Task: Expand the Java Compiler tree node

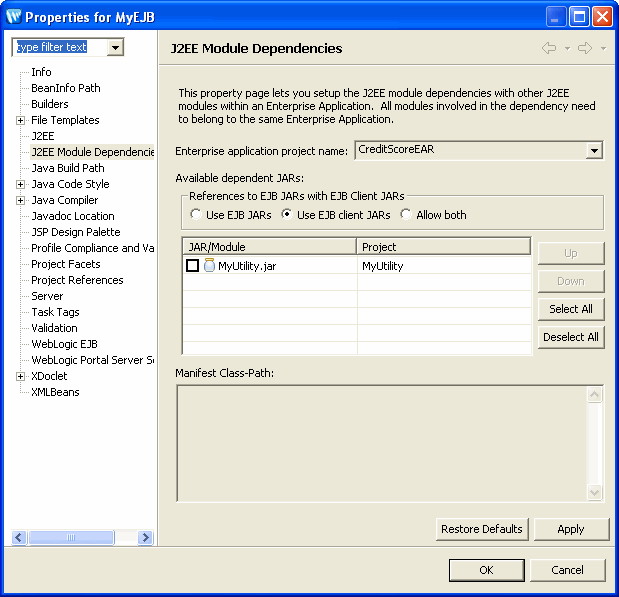Action: (x=21, y=200)
